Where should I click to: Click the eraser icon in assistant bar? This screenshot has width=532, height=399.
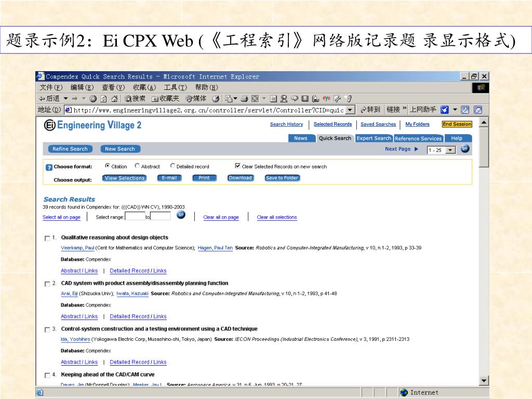tap(478, 110)
